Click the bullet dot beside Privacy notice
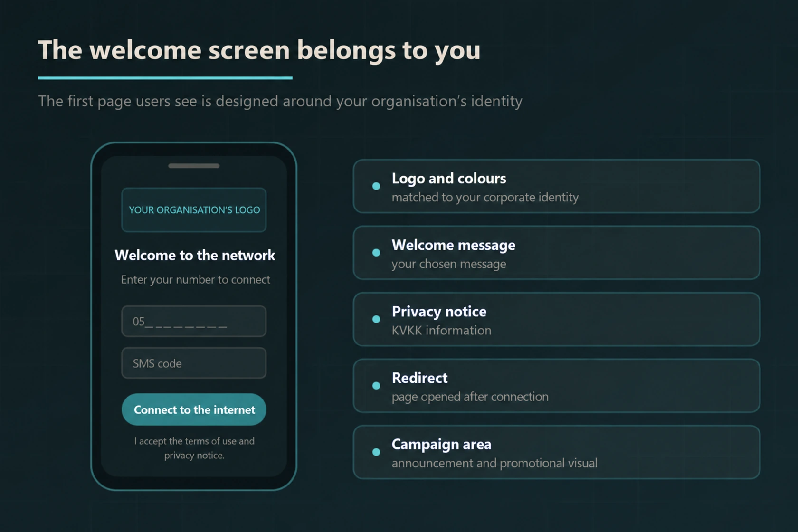Viewport: 798px width, 532px height. pyautogui.click(x=376, y=319)
